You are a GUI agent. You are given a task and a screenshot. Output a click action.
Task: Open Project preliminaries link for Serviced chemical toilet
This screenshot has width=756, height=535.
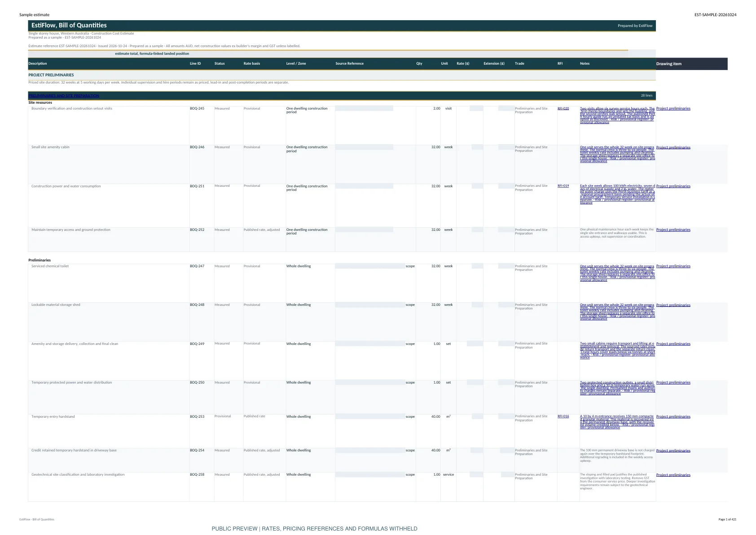click(673, 266)
